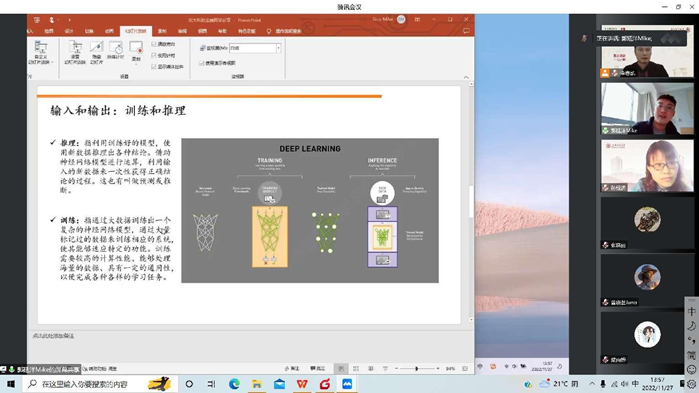The width and height of the screenshot is (699, 393).
Task: Expand the Monitor selection dropdown
Action: tap(279, 48)
